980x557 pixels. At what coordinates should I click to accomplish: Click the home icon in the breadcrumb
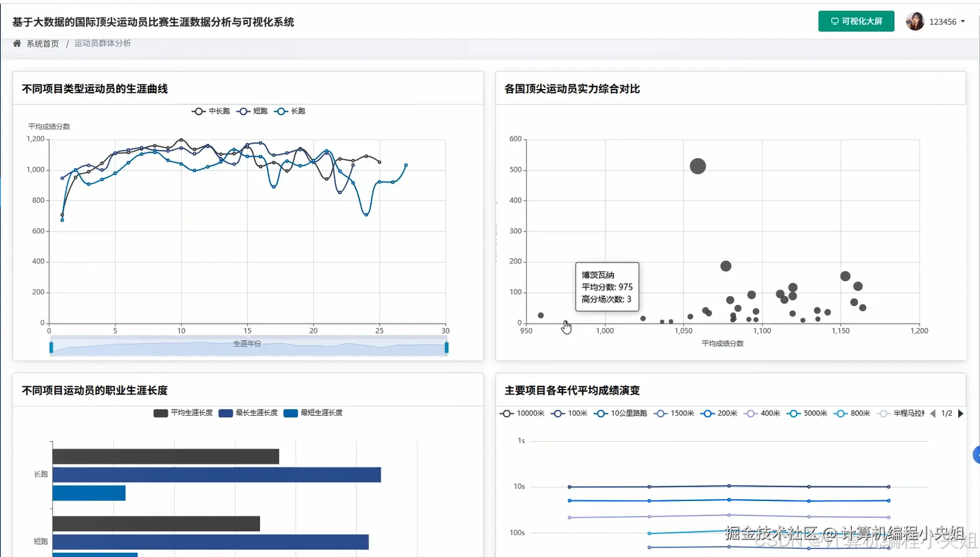pyautogui.click(x=17, y=44)
